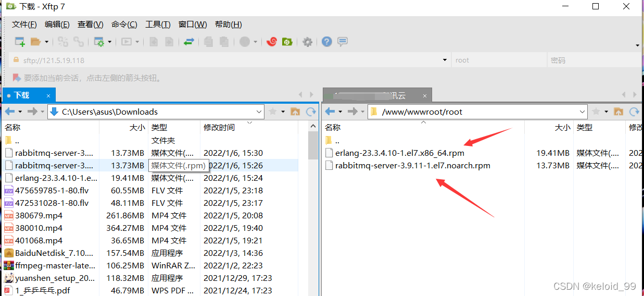This screenshot has height=296, width=644.
Task: Go back in the remote pane
Action: (x=330, y=112)
